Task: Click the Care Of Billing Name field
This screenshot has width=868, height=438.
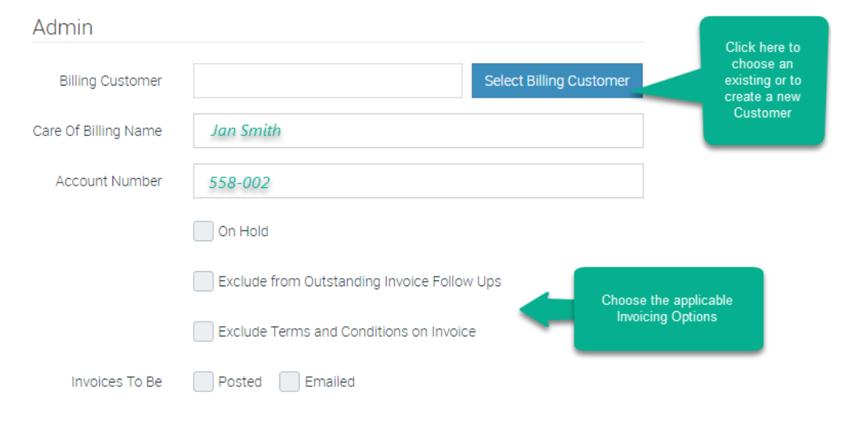Action: tap(417, 131)
